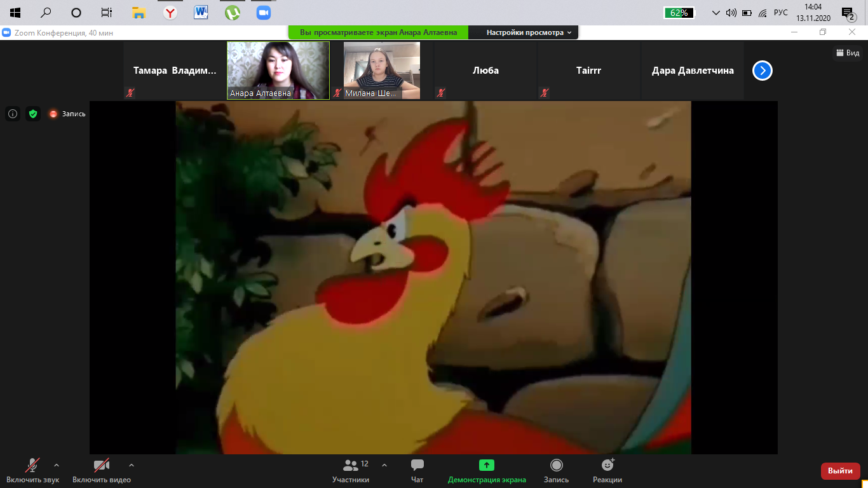Click the shared rooster cartoon video area

coord(433,278)
